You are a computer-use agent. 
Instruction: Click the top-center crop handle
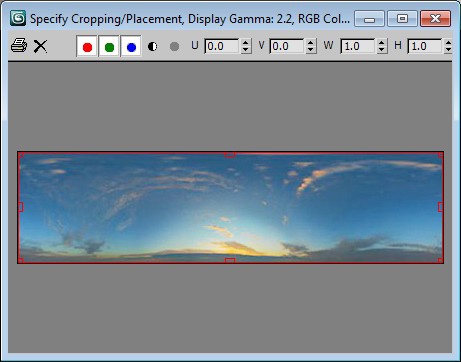pyautogui.click(x=230, y=155)
